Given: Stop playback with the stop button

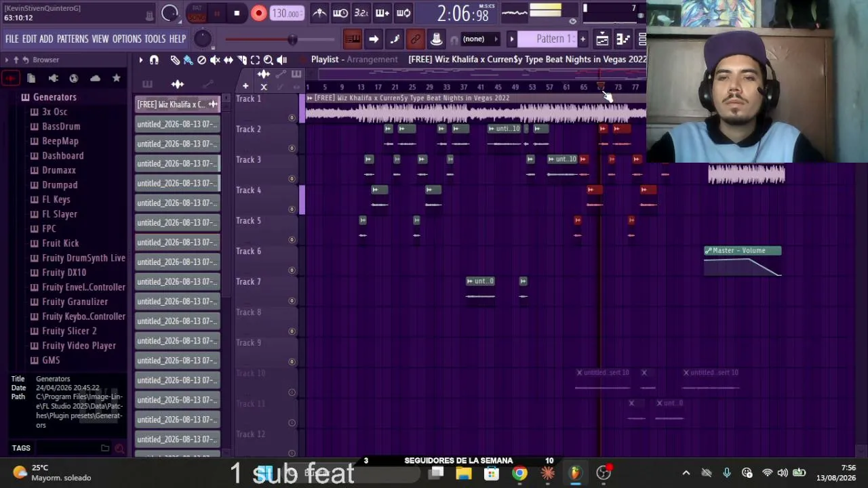Looking at the screenshot, I should coord(237,13).
